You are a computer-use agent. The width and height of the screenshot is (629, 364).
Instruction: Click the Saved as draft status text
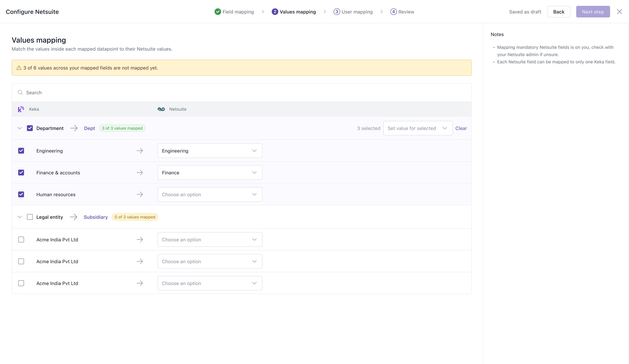coord(525,12)
